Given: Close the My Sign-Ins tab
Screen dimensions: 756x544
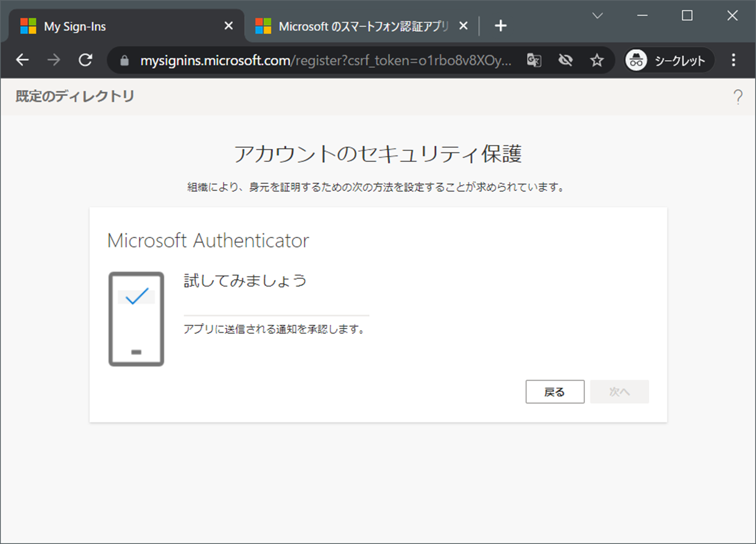Looking at the screenshot, I should 228,26.
